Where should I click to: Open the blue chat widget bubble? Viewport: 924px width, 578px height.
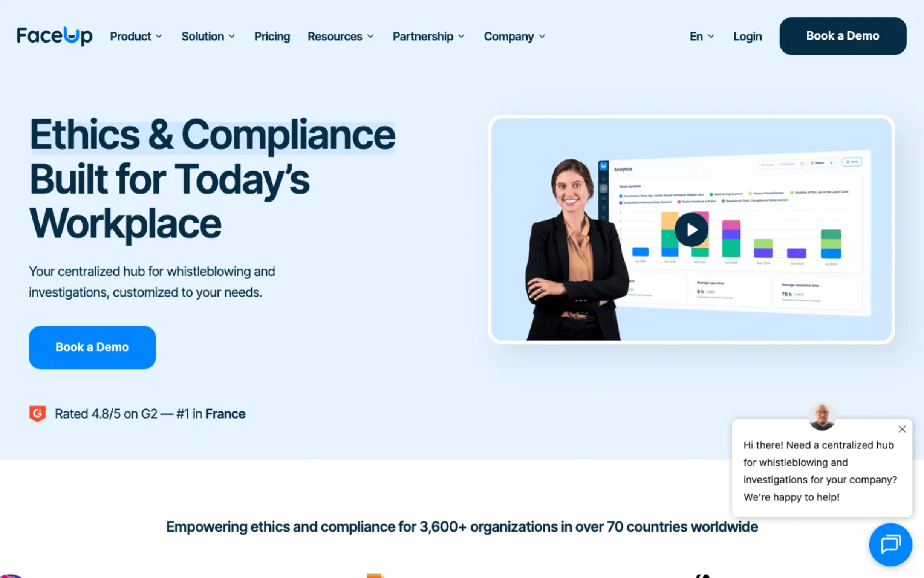(890, 544)
